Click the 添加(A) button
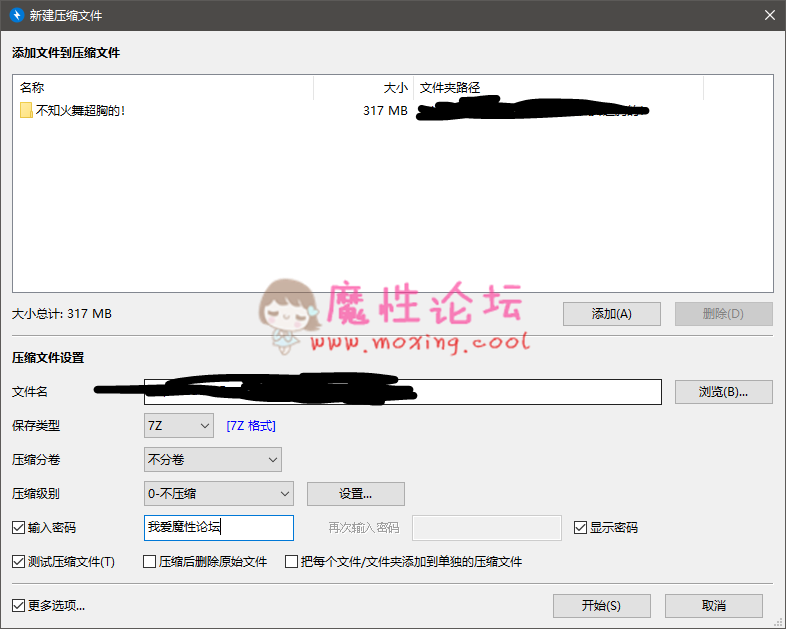 click(x=612, y=314)
